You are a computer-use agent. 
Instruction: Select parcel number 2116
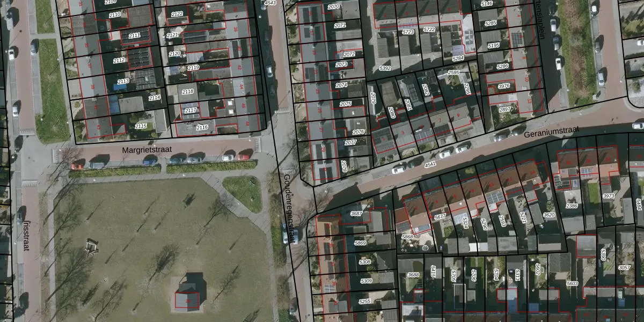pos(202,127)
